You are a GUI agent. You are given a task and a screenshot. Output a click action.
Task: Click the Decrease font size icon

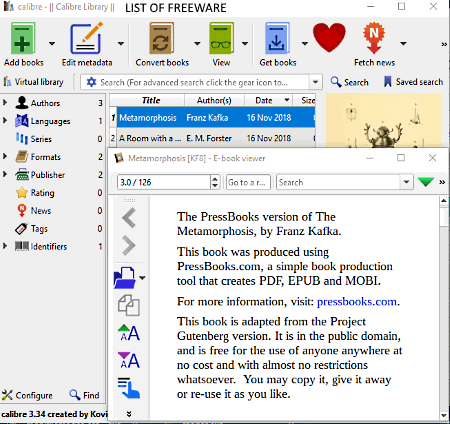(x=129, y=360)
